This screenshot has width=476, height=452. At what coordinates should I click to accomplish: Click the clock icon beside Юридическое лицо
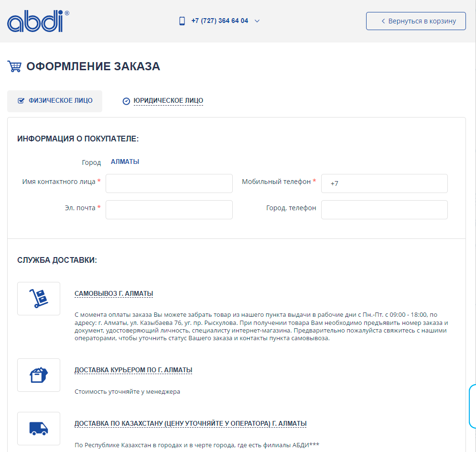pos(126,101)
